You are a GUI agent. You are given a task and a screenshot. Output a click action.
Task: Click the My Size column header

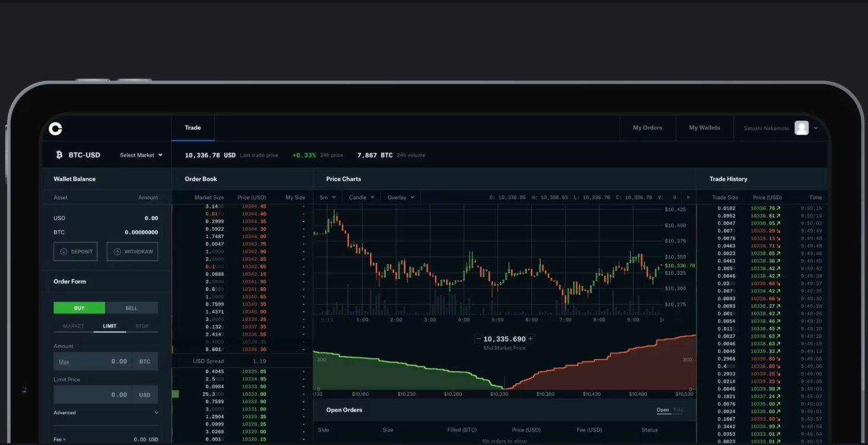(295, 198)
